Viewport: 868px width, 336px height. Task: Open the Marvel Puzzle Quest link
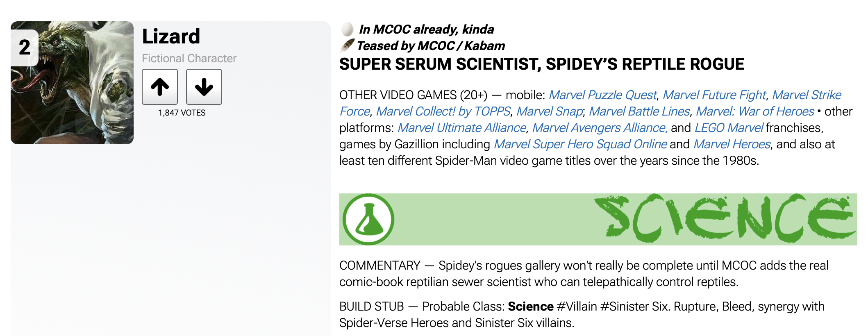[x=602, y=95]
